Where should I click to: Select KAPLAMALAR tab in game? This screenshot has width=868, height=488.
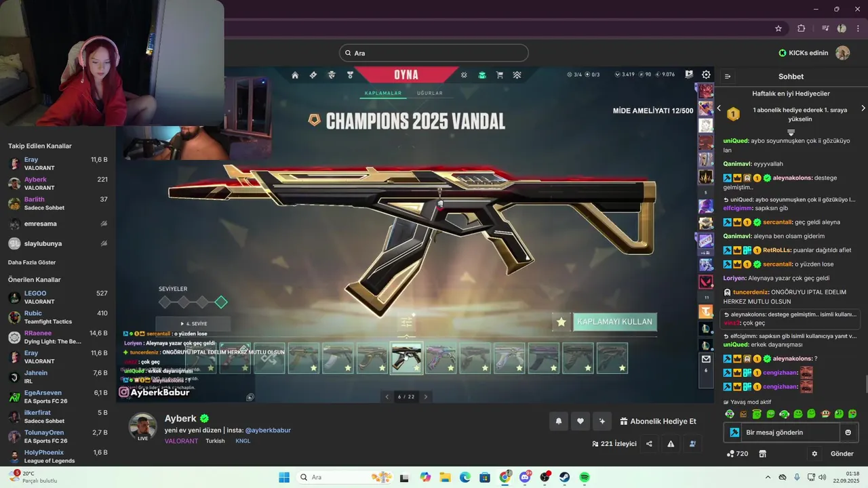tap(383, 94)
